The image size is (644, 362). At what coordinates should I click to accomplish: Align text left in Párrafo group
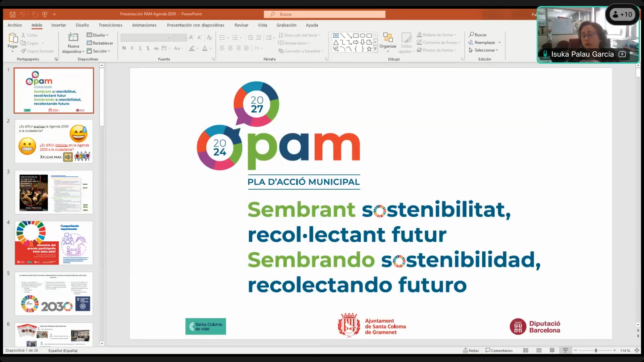[x=222, y=48]
